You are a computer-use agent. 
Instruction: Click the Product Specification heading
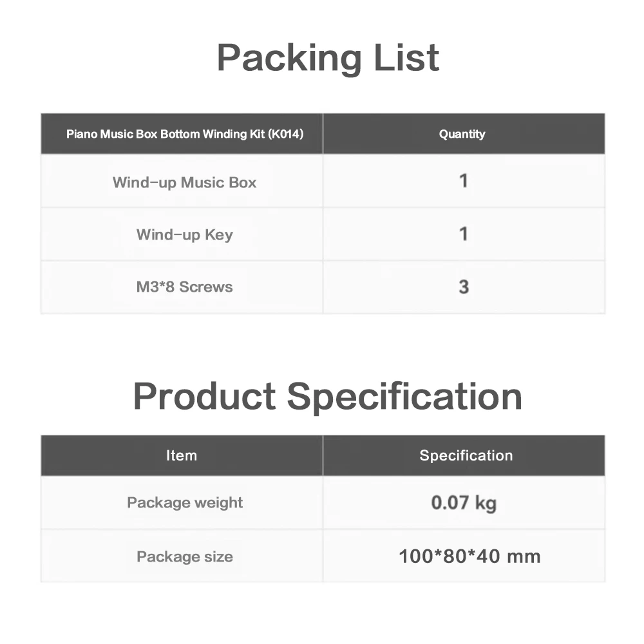pyautogui.click(x=327, y=395)
